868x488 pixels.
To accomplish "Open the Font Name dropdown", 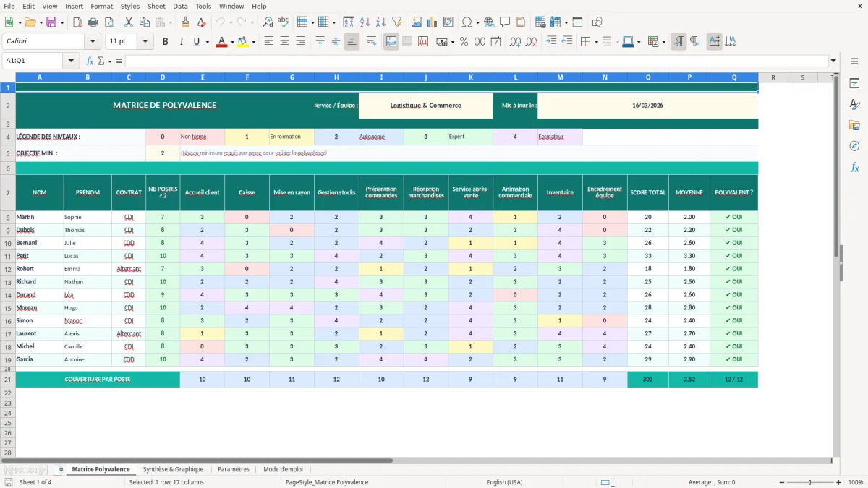I will pos(93,42).
